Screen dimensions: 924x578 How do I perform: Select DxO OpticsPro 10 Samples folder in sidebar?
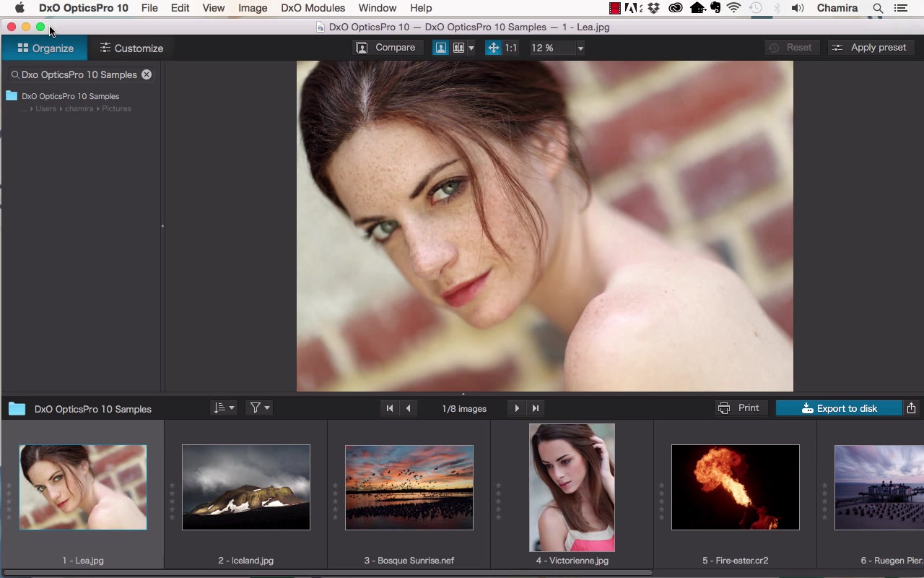tap(70, 96)
